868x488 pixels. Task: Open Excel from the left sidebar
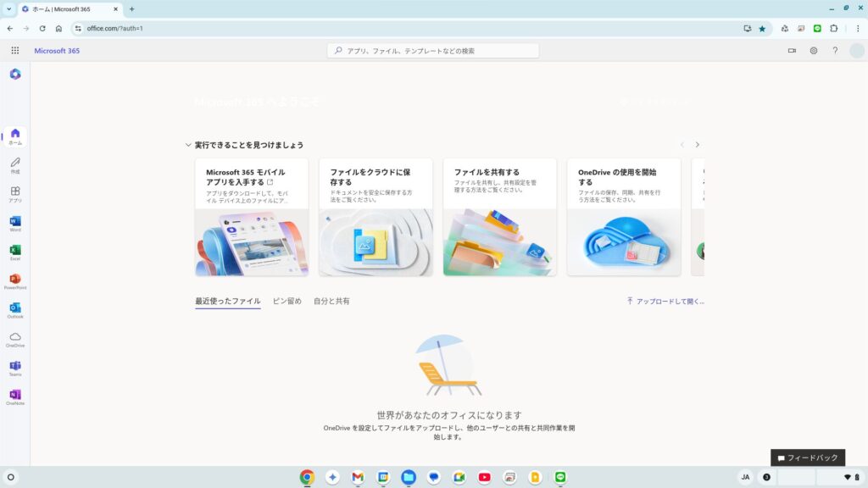point(15,252)
